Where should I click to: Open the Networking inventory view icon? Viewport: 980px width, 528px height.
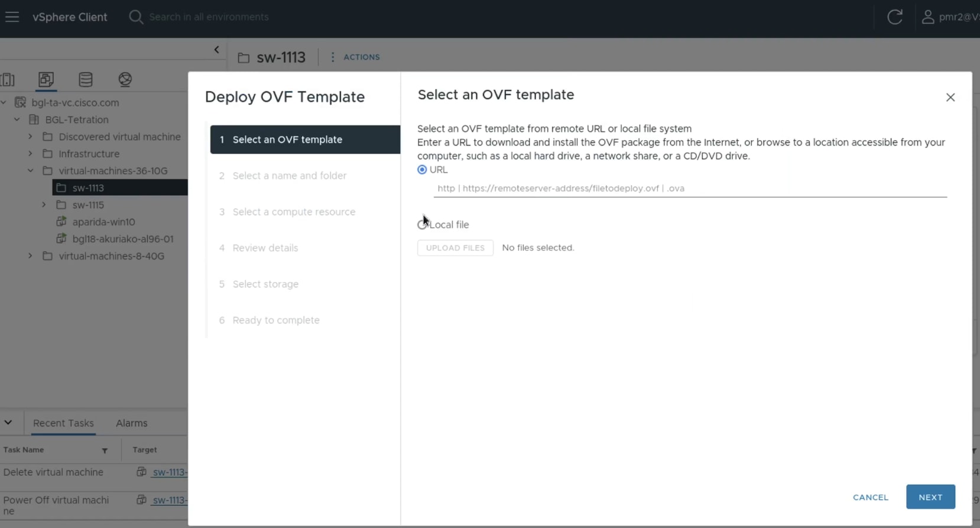(x=125, y=80)
